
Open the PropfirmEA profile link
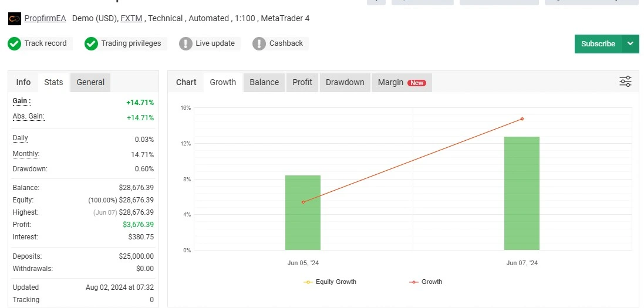click(45, 19)
